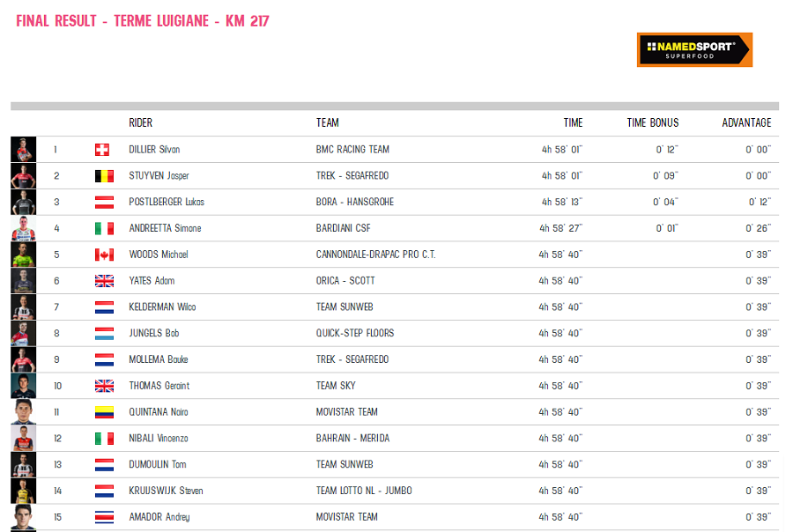
Task: Open Jasper Stuyven's rider photo
Action: click(23, 175)
